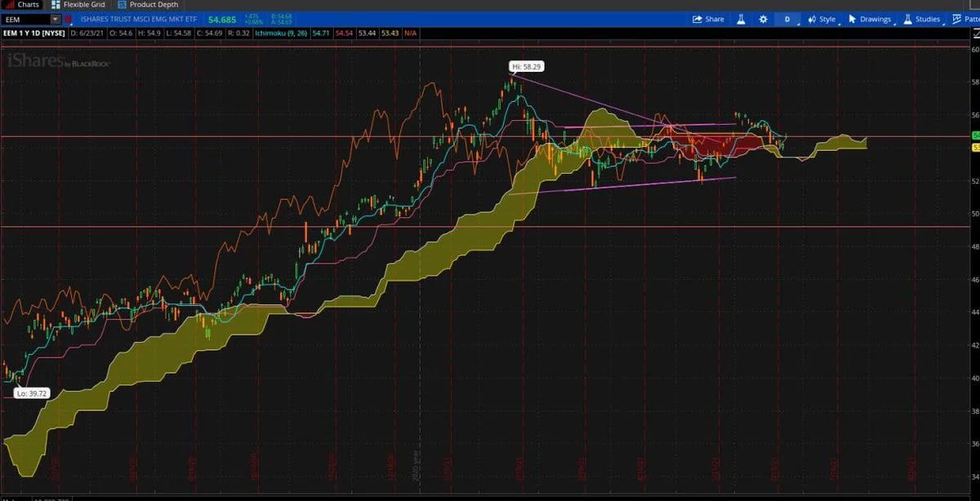Click the 60 price axis label
Viewport: 980px width, 501px height.
pos(975,49)
